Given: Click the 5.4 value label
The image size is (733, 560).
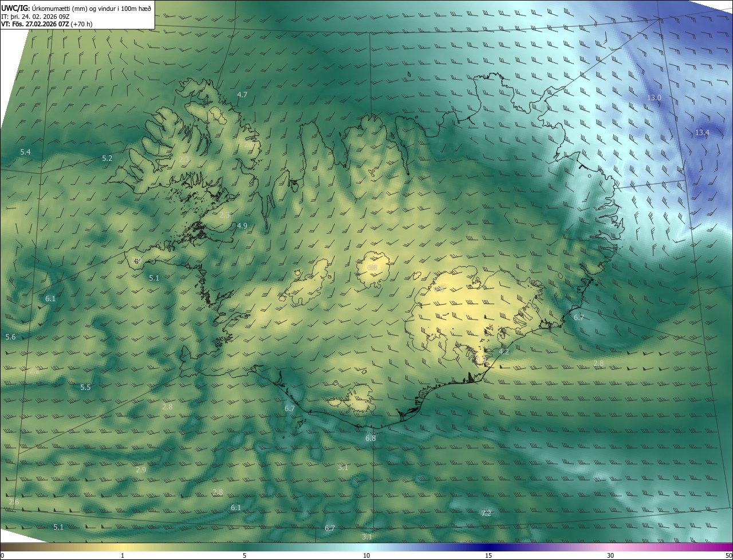Looking at the screenshot, I should (25, 152).
